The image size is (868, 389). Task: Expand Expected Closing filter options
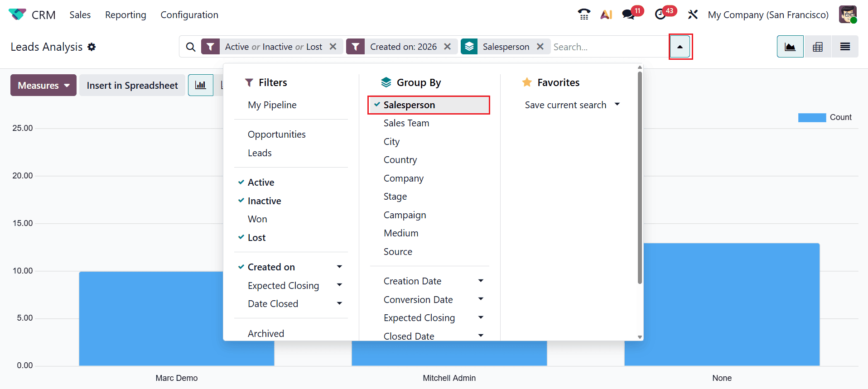click(339, 285)
